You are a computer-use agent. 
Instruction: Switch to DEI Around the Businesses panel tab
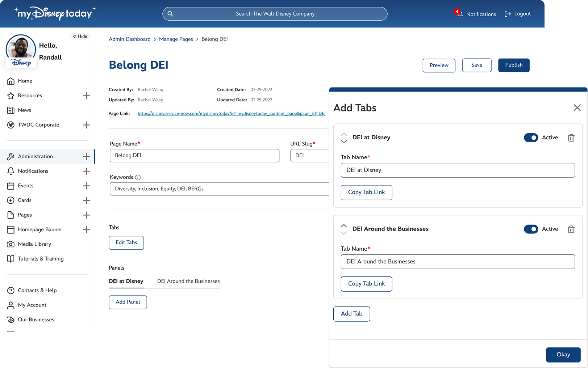[x=188, y=281]
